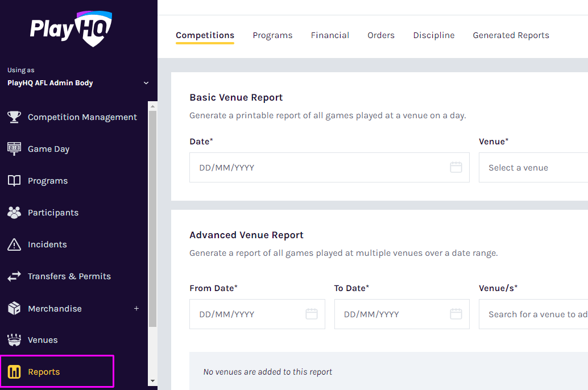Switch to the Financial tab
This screenshot has height=390, width=588.
pos(330,35)
